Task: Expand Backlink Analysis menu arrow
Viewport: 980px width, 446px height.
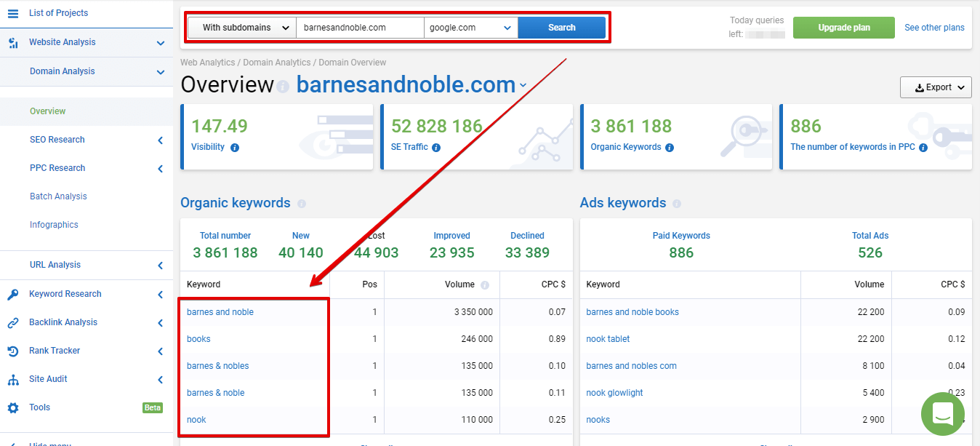Action: [x=161, y=323]
